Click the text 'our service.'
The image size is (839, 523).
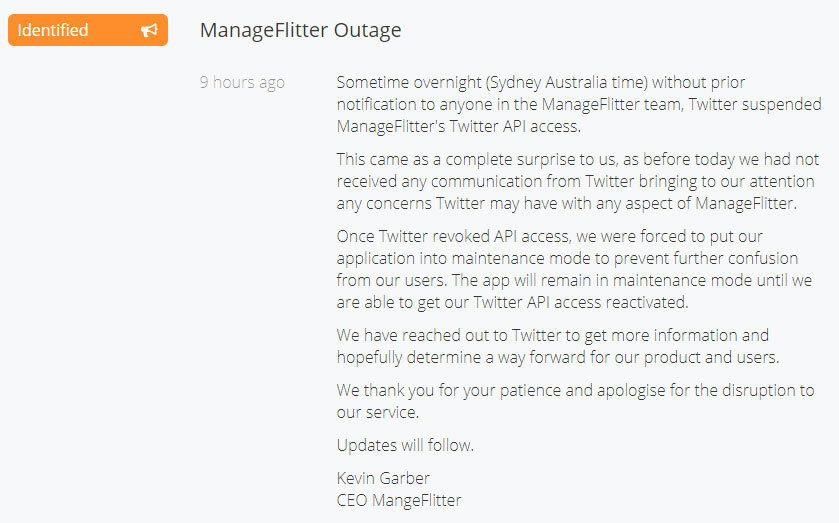378,412
